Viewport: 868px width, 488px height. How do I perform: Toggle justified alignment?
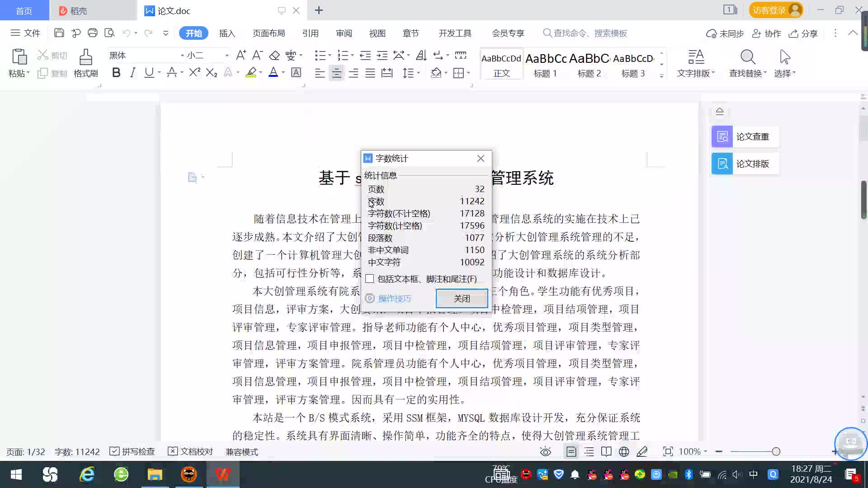coord(370,73)
